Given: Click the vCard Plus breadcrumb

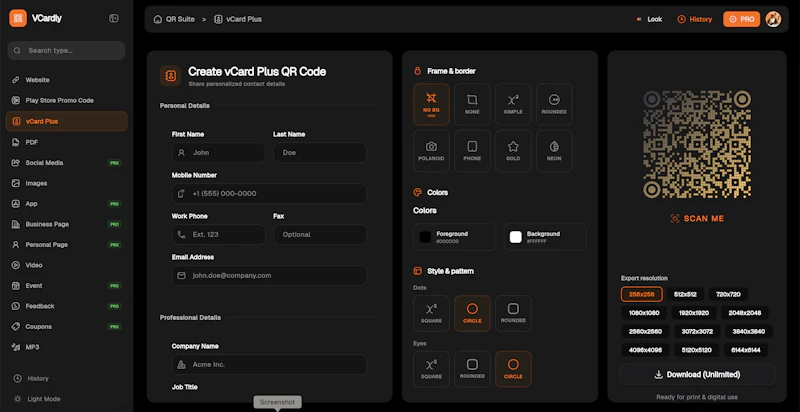Looking at the screenshot, I should (238, 19).
